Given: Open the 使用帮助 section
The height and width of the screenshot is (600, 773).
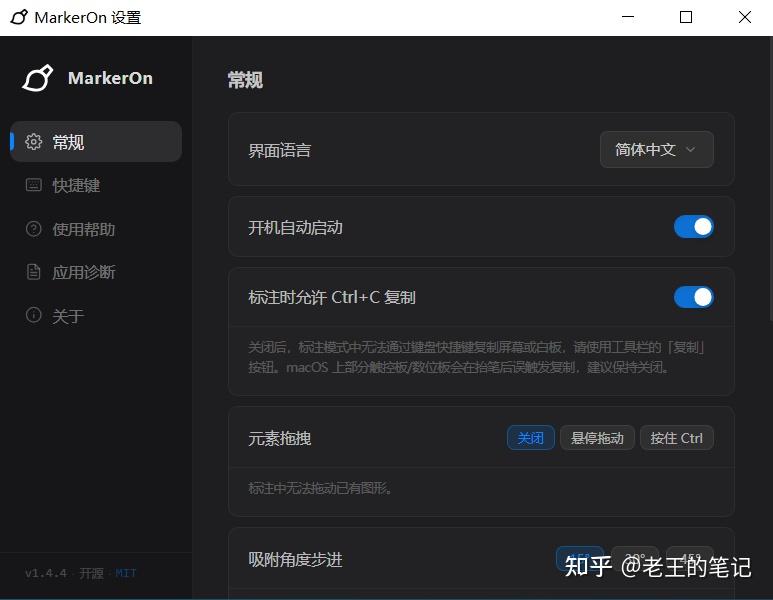Looking at the screenshot, I should pyautogui.click(x=96, y=229).
